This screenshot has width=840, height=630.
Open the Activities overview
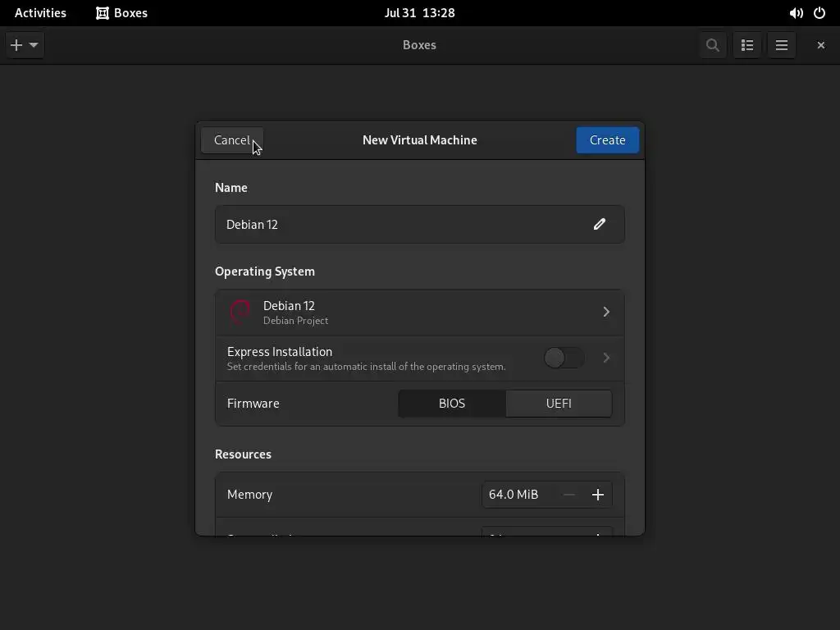(x=40, y=13)
